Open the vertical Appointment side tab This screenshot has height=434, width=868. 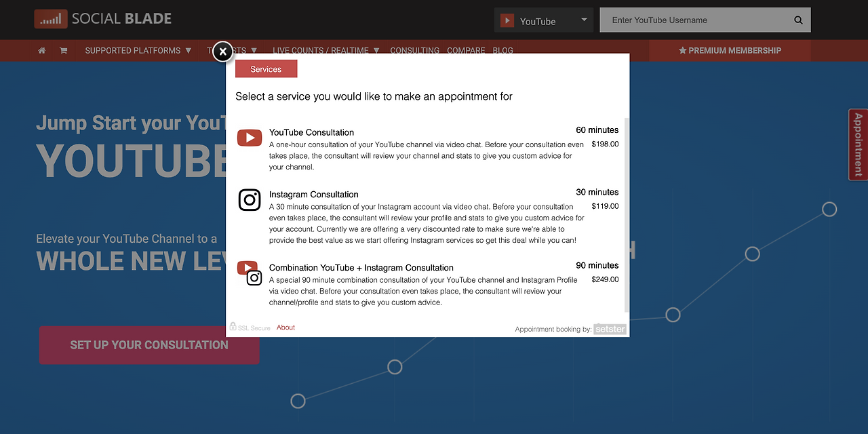tap(858, 144)
